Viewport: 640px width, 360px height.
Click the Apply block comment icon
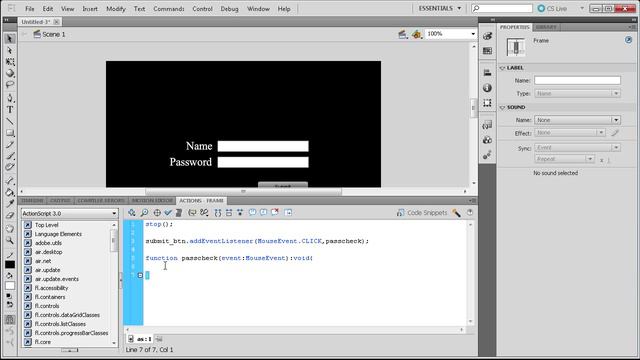point(253,212)
